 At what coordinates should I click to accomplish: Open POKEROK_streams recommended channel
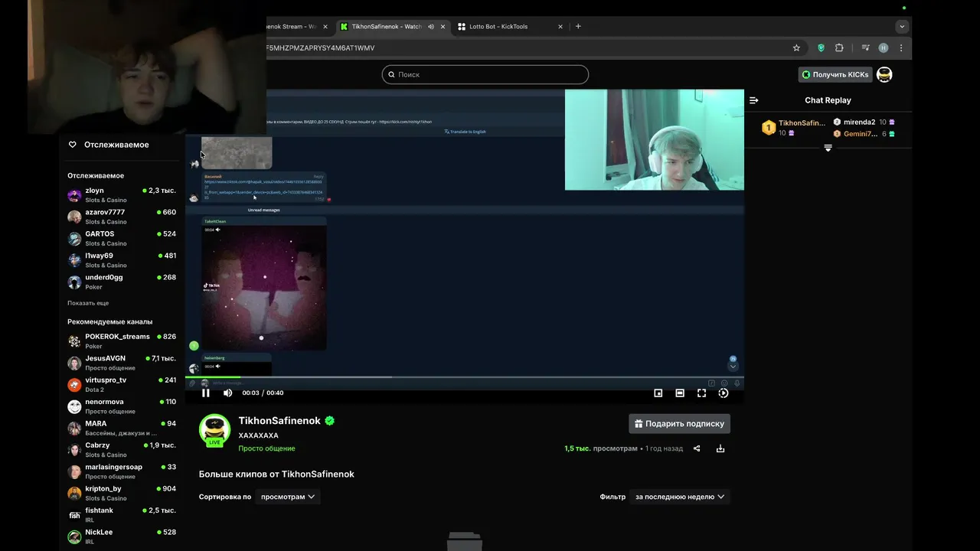point(122,341)
